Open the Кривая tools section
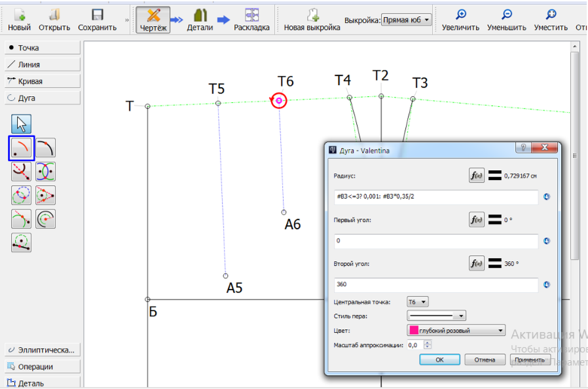Screen dimensions: 588x389 coord(43,81)
